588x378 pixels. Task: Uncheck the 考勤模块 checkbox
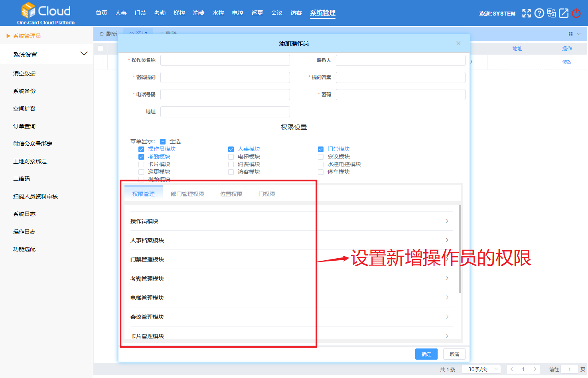pyautogui.click(x=141, y=157)
